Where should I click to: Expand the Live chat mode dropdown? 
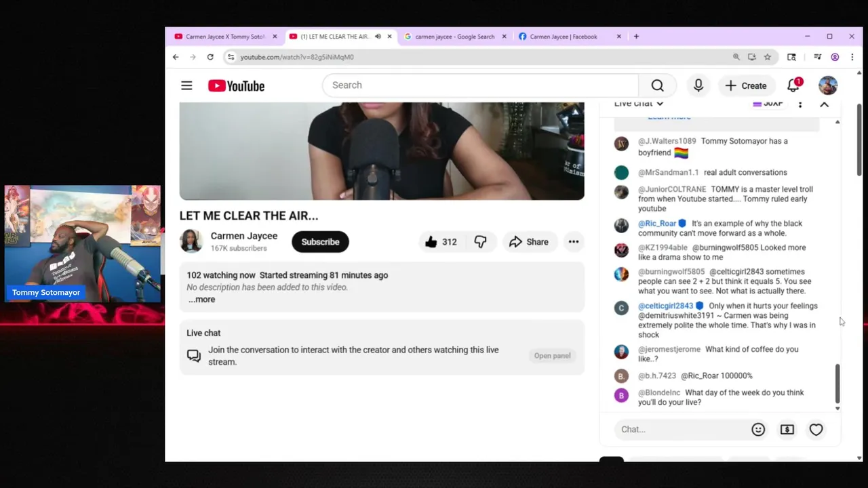click(639, 104)
